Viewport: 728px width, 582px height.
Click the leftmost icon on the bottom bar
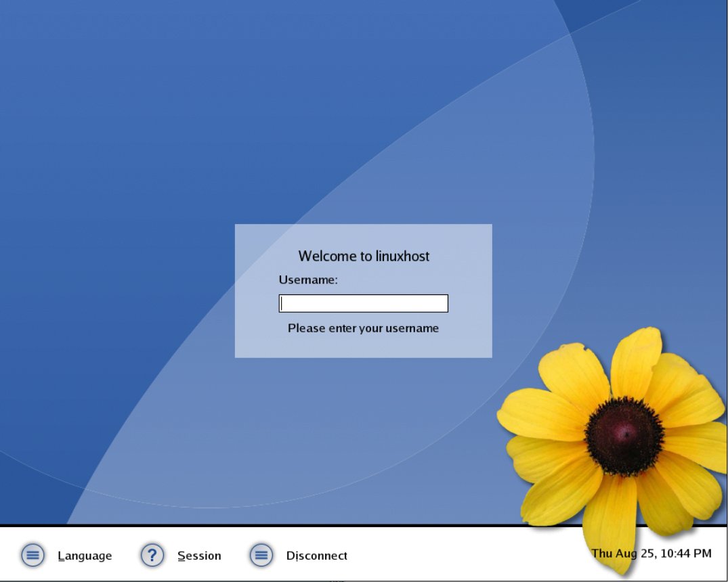click(x=32, y=555)
